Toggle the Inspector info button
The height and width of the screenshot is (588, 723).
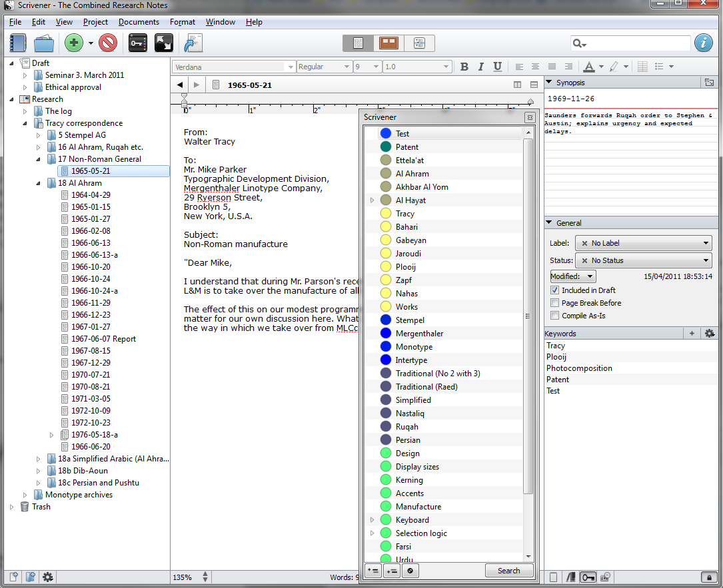703,43
